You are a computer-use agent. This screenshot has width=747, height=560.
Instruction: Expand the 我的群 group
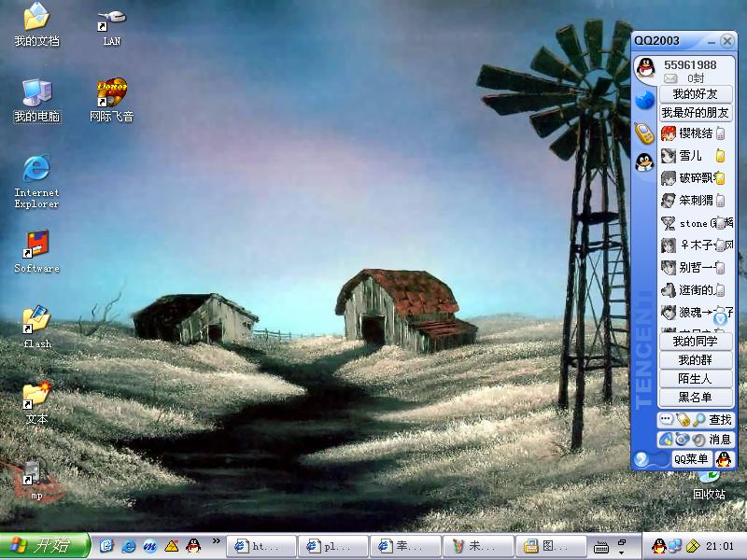tap(696, 359)
